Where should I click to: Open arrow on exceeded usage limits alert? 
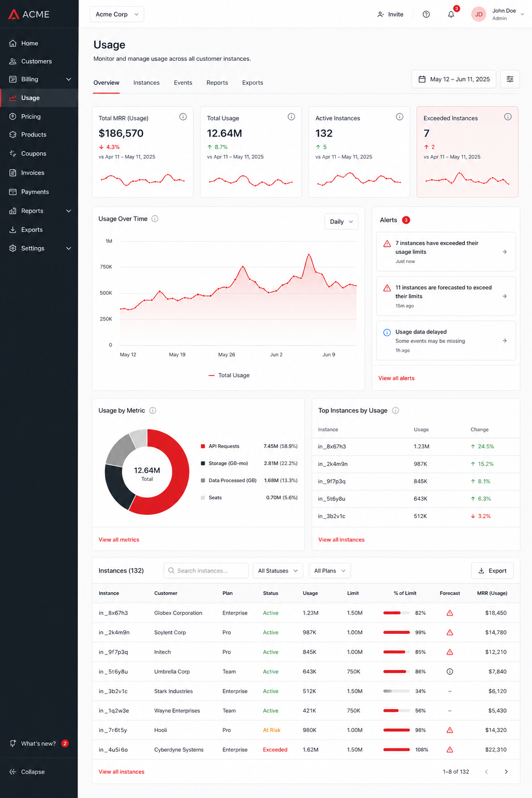pos(504,252)
